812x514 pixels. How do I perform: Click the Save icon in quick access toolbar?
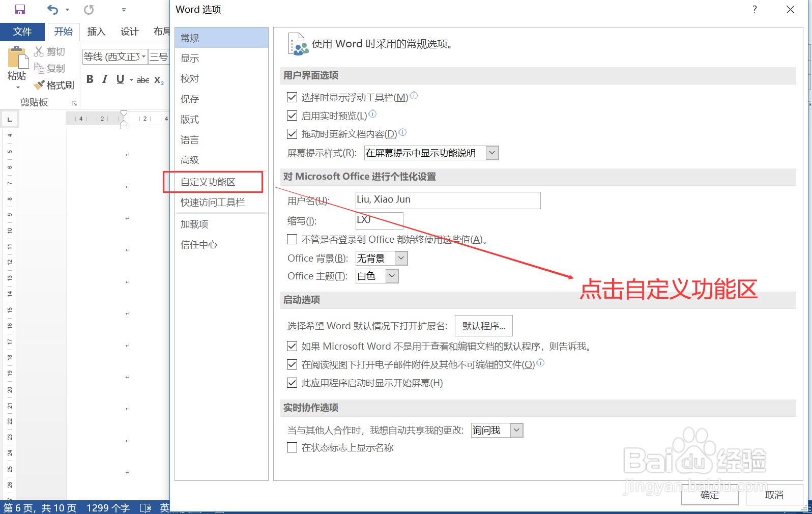(x=20, y=9)
